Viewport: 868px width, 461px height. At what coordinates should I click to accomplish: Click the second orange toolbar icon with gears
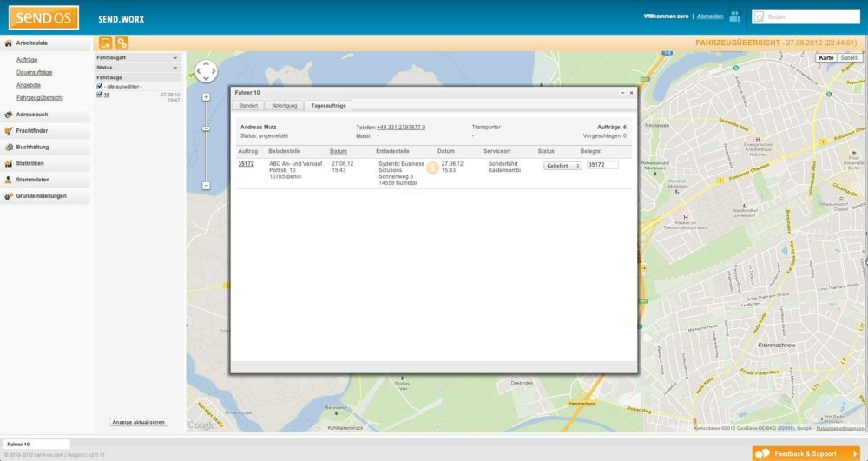(x=122, y=43)
